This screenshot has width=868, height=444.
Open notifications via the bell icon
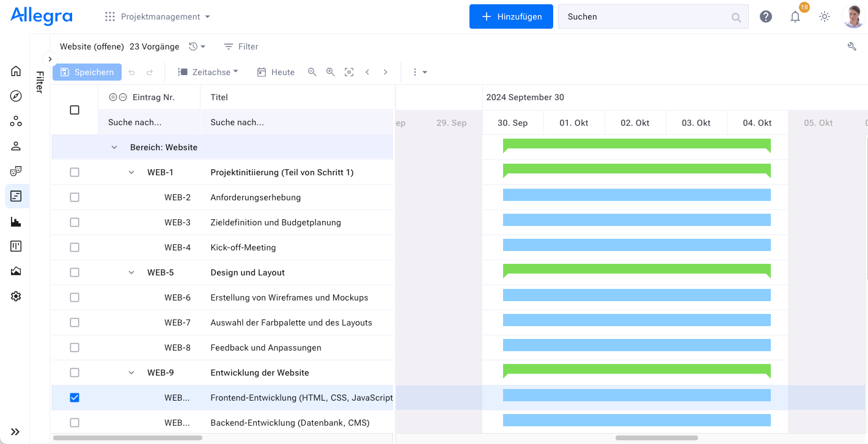[795, 16]
